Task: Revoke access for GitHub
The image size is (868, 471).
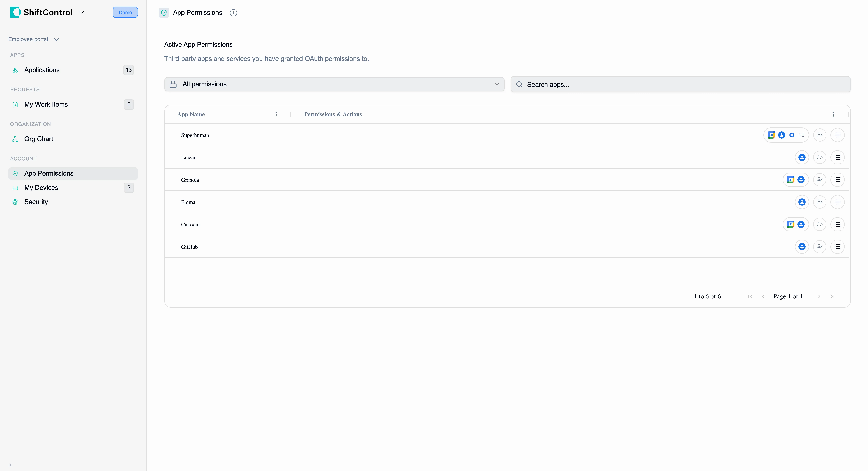Action: tap(820, 247)
